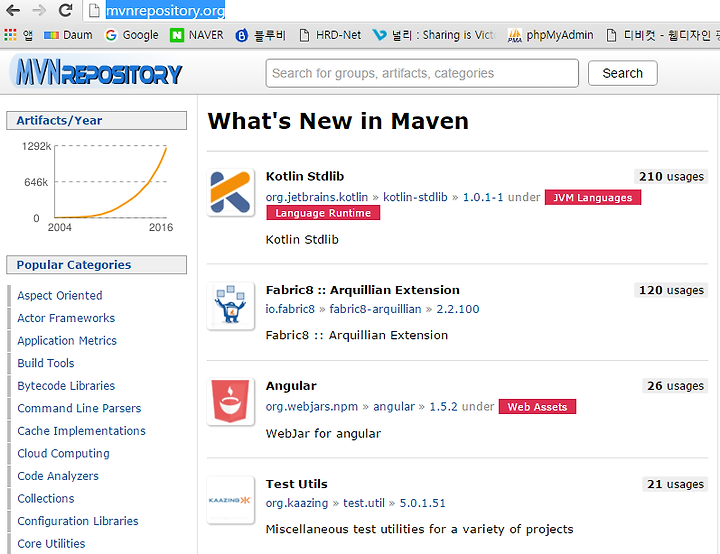Open the Command Line Parsers category
Image resolution: width=720 pixels, height=554 pixels.
[x=79, y=408]
